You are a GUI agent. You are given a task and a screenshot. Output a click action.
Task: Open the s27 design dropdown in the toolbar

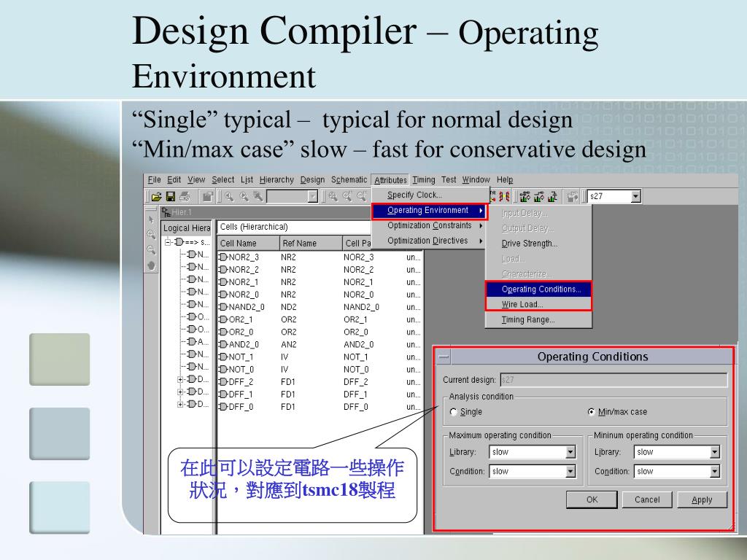(x=635, y=196)
